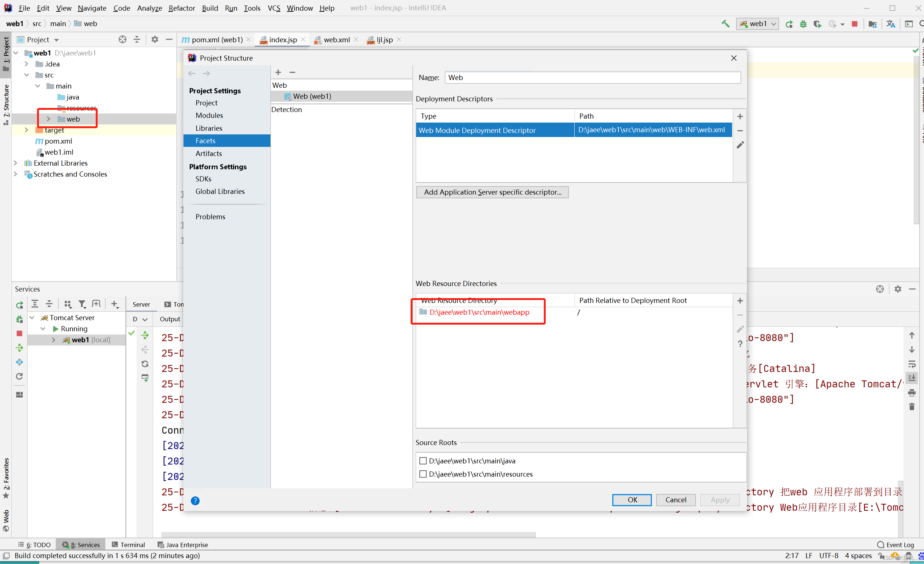Add a Web Resource Directory with plus
924x564 pixels.
point(740,300)
